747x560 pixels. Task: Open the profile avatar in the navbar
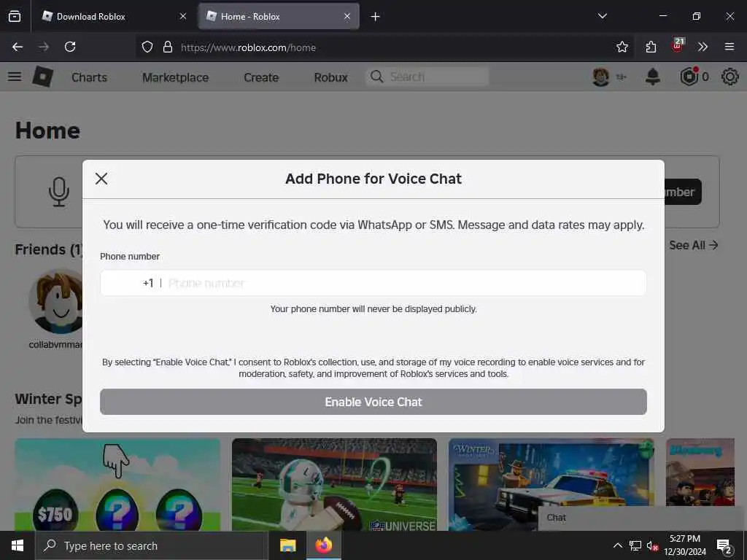[601, 77]
